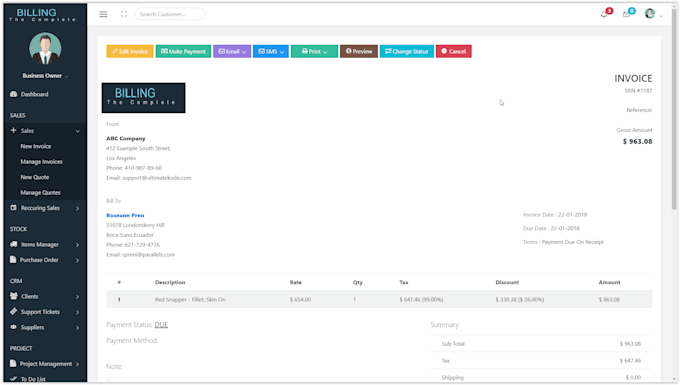Screen dimensions: 680x385
Task: Open Manage Quotes in the sidebar
Action: pyautogui.click(x=40, y=192)
